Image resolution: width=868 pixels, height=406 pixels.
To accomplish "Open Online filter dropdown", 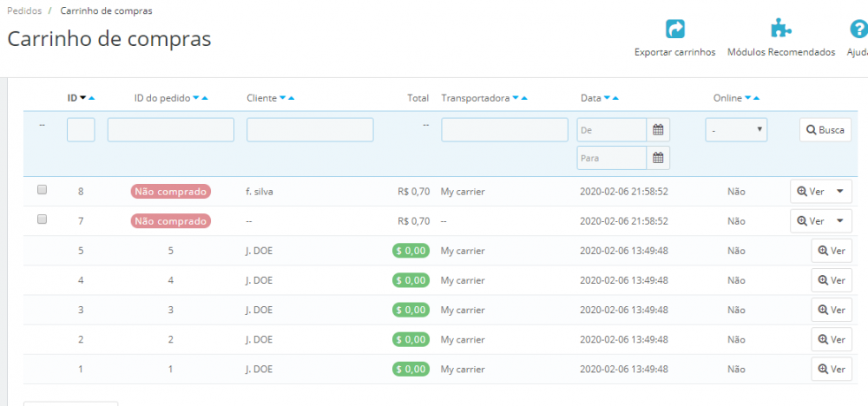I will (x=736, y=130).
